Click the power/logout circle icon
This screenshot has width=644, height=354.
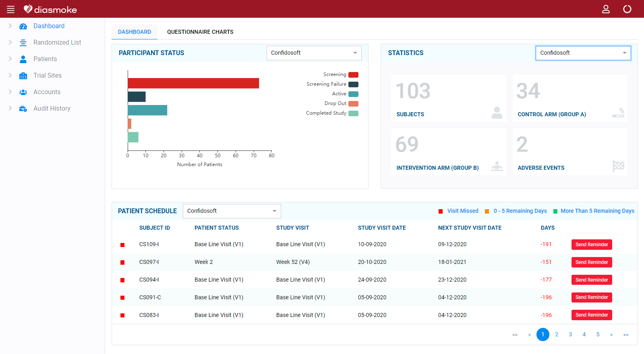pyautogui.click(x=627, y=9)
